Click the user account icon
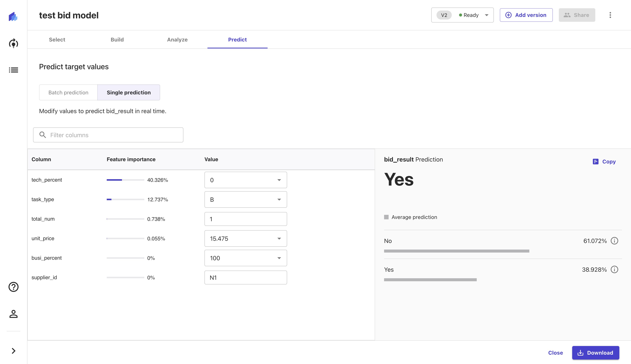The height and width of the screenshot is (364, 631). click(14, 314)
